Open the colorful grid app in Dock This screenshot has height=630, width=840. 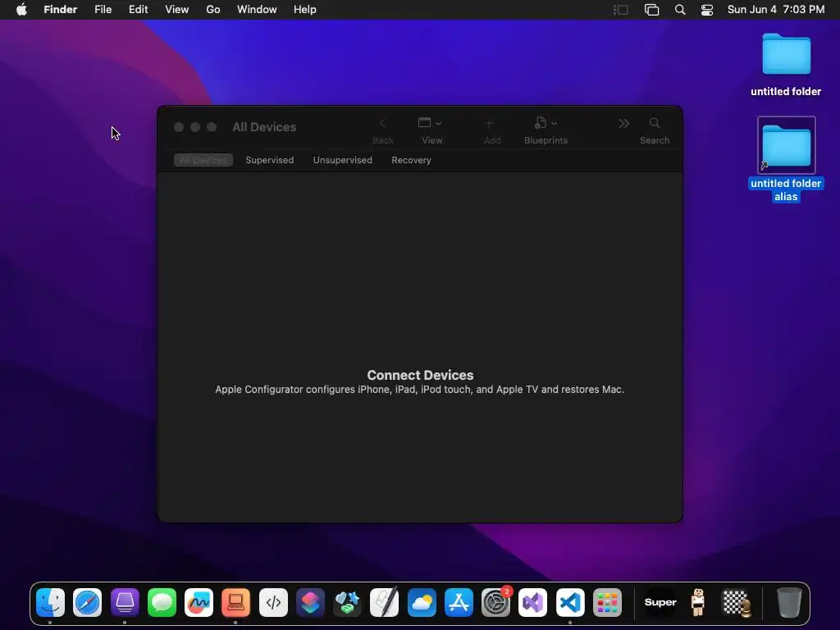pyautogui.click(x=608, y=603)
